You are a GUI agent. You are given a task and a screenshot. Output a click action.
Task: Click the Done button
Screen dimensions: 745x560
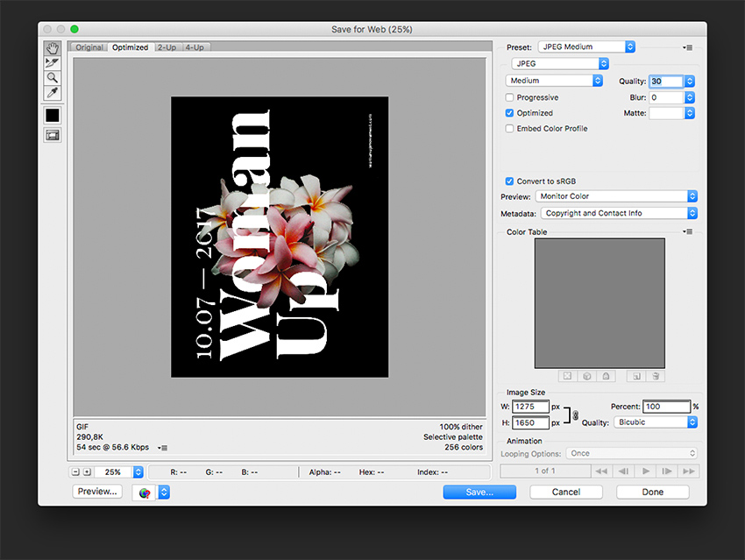click(652, 492)
